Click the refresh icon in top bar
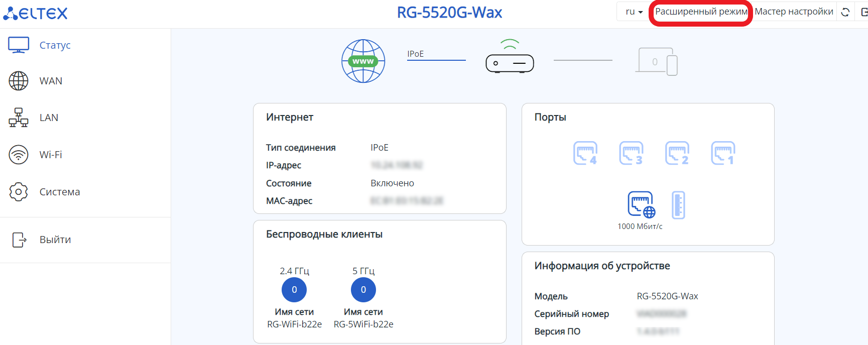Viewport: 868px width, 345px height. pyautogui.click(x=845, y=12)
